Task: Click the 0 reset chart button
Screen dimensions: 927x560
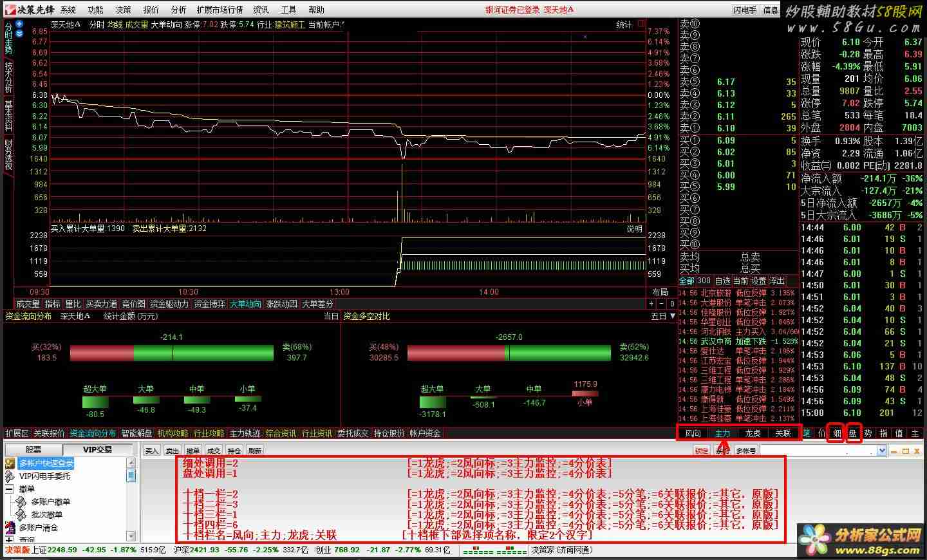Action: coord(671,304)
